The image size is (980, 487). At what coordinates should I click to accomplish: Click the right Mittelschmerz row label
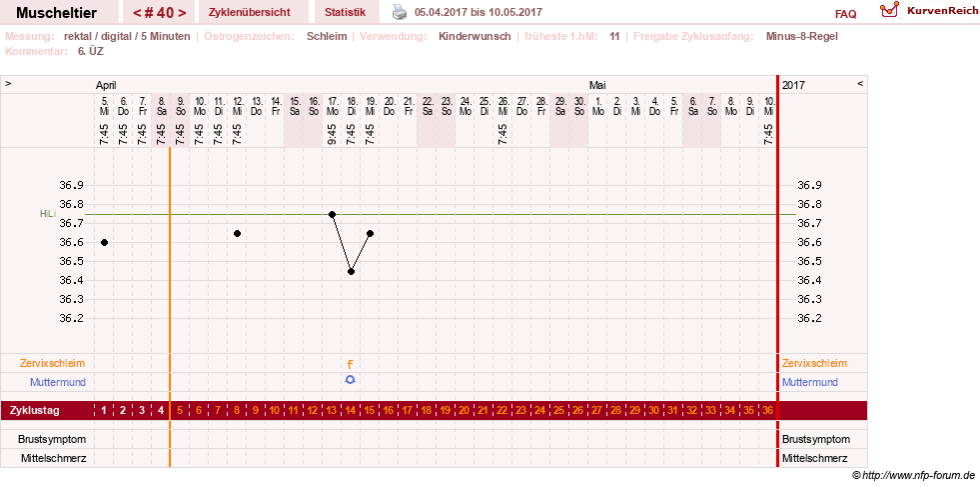click(814, 458)
